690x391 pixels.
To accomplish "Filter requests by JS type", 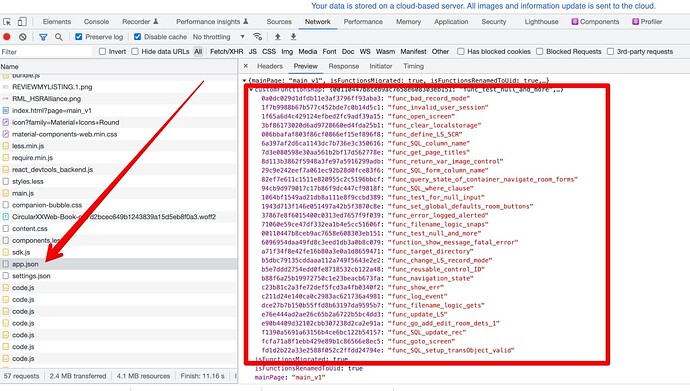I will (x=253, y=51).
